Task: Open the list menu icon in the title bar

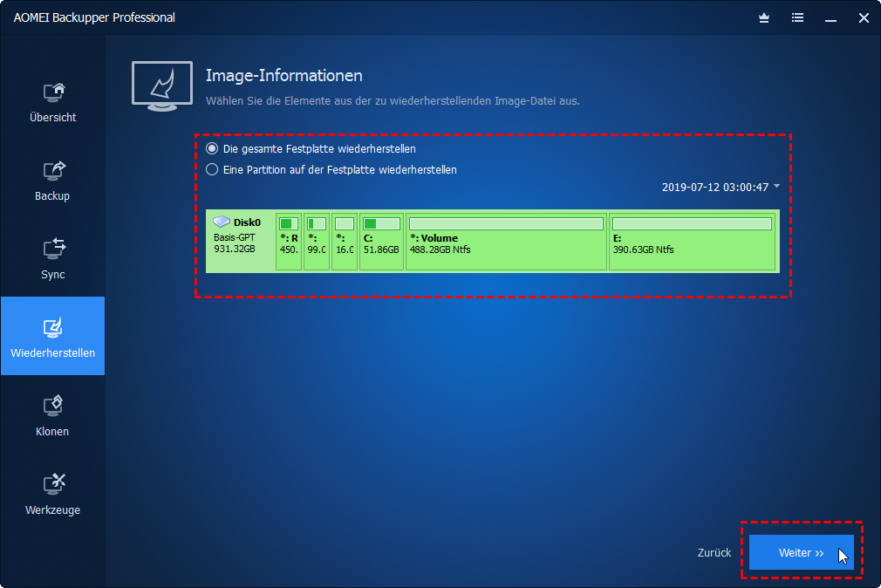Action: coord(797,18)
